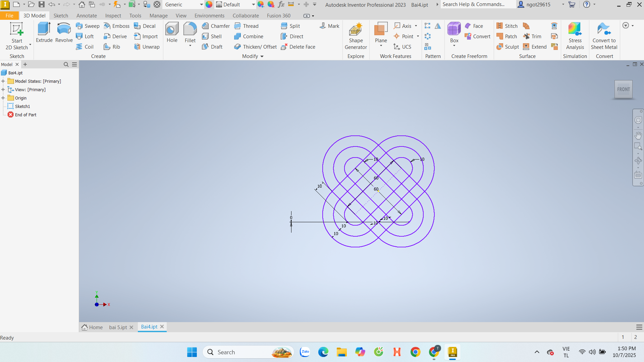
Task: Select the Pan hand tool in navigation bar
Action: (638, 135)
